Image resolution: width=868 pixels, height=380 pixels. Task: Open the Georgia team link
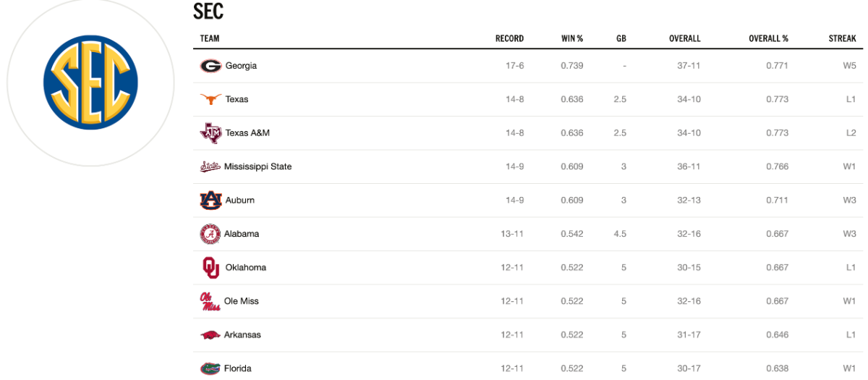(241, 66)
